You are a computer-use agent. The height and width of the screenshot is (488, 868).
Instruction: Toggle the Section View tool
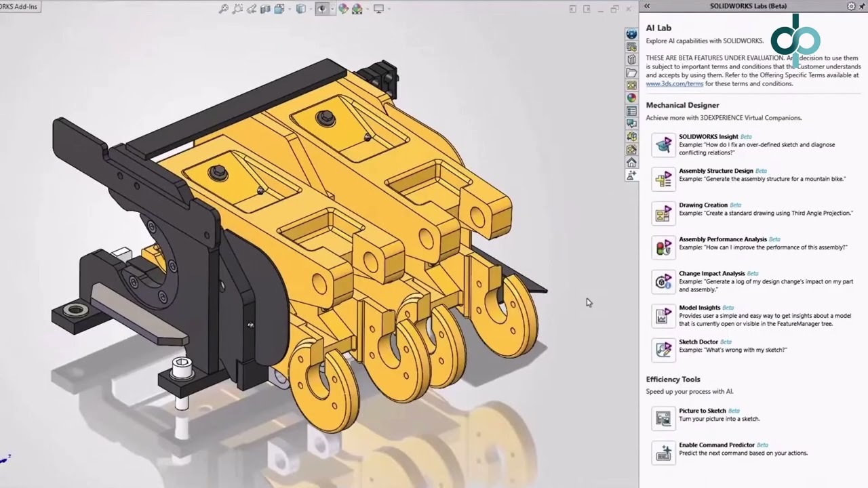click(265, 8)
